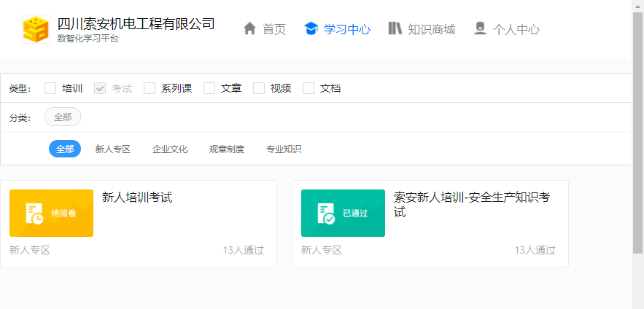The width and height of the screenshot is (644, 309).
Task: Filter by 专业知识 subcategory
Action: tap(284, 149)
